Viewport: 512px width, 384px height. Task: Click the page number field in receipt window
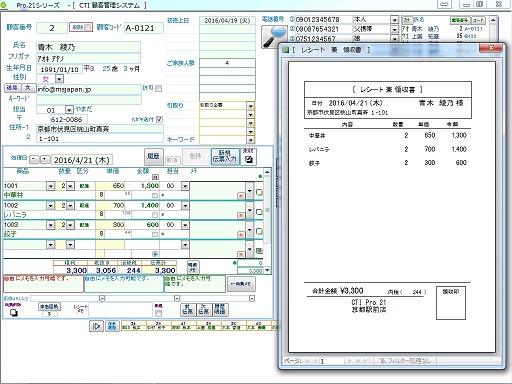tap(332, 361)
